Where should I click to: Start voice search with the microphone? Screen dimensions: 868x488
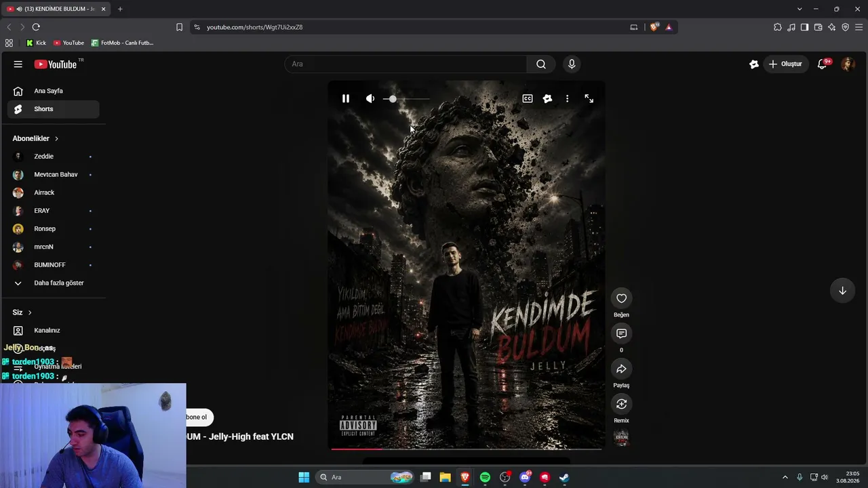pyautogui.click(x=572, y=64)
